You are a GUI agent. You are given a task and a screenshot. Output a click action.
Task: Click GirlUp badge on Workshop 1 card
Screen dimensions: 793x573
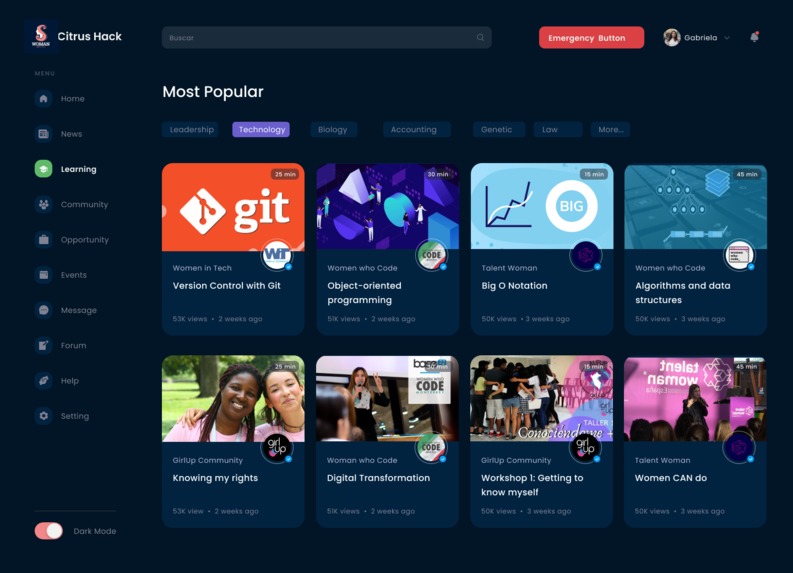click(x=585, y=447)
